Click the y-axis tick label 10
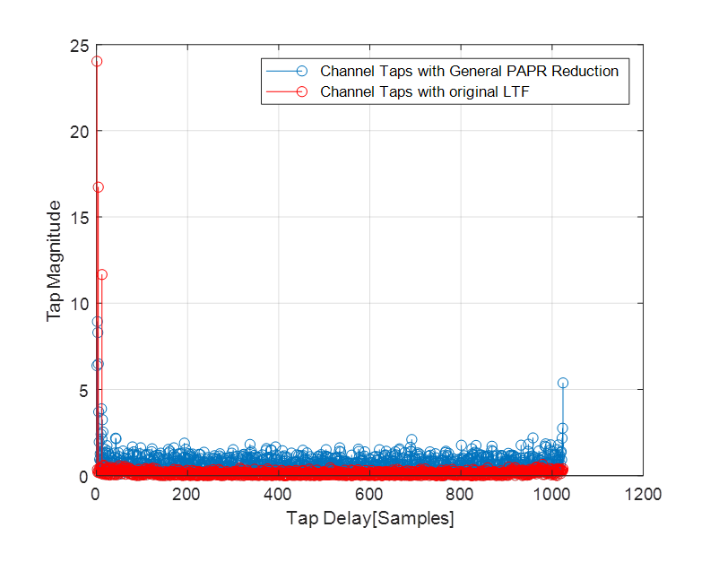 click(80, 304)
